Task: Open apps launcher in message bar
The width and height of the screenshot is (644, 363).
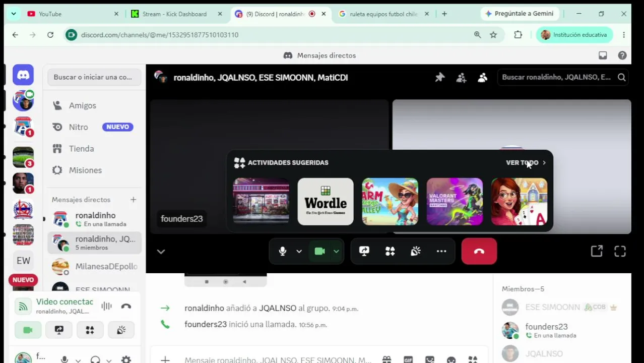Action: 473,359
